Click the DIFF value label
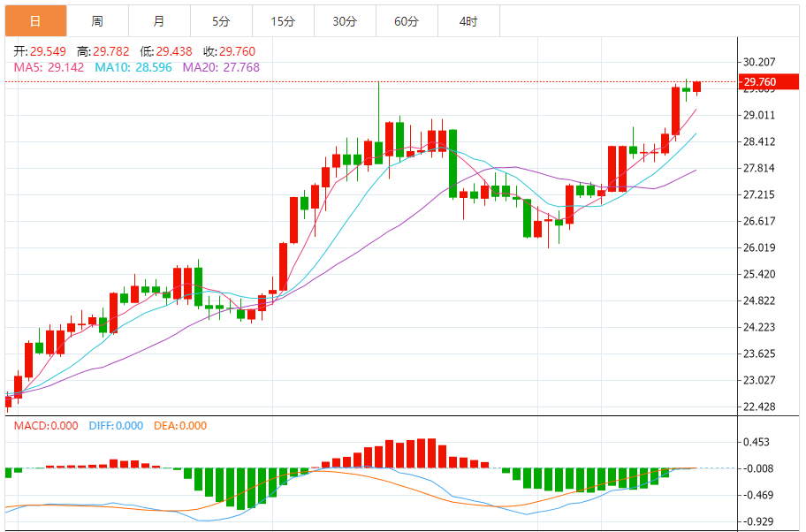 point(116,426)
